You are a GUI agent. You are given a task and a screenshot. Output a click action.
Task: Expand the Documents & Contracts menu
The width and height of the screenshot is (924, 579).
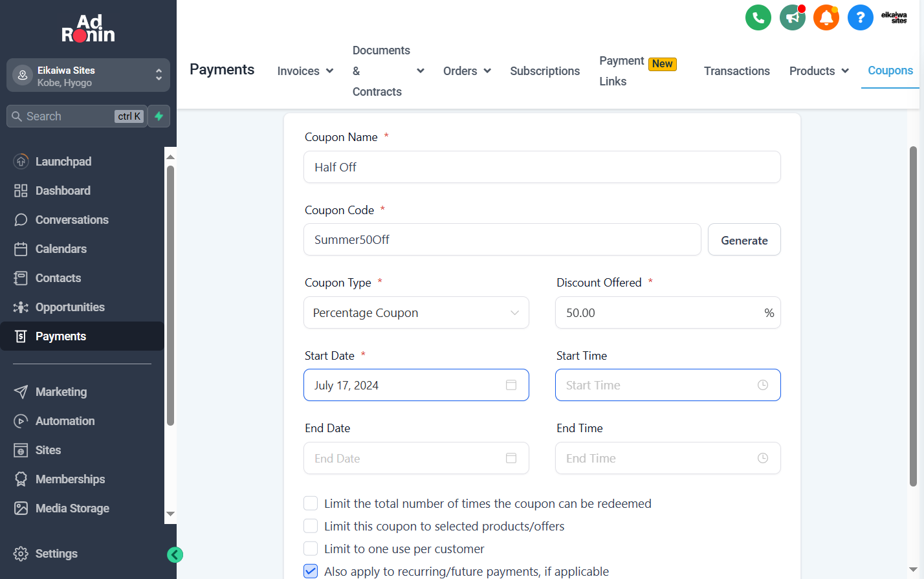coord(388,71)
